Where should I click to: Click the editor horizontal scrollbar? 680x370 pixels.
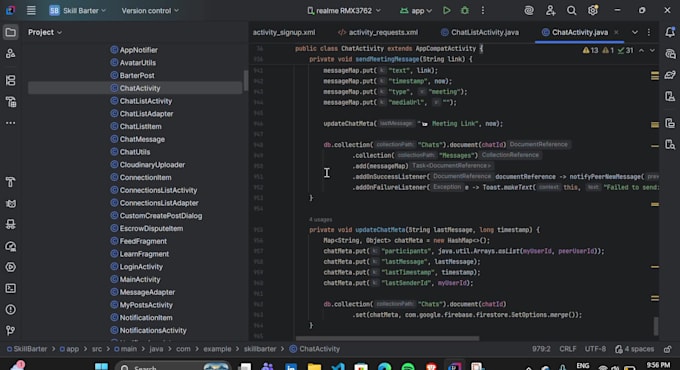point(388,338)
